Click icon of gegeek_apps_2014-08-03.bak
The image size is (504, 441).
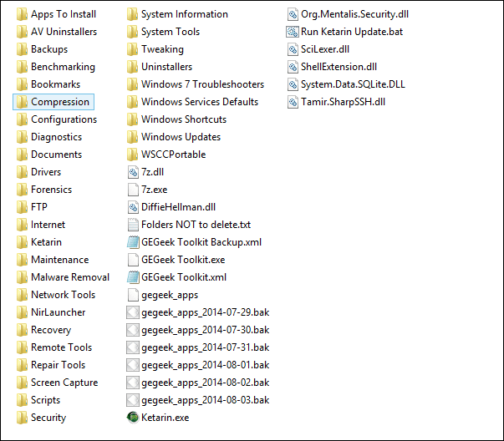point(133,400)
